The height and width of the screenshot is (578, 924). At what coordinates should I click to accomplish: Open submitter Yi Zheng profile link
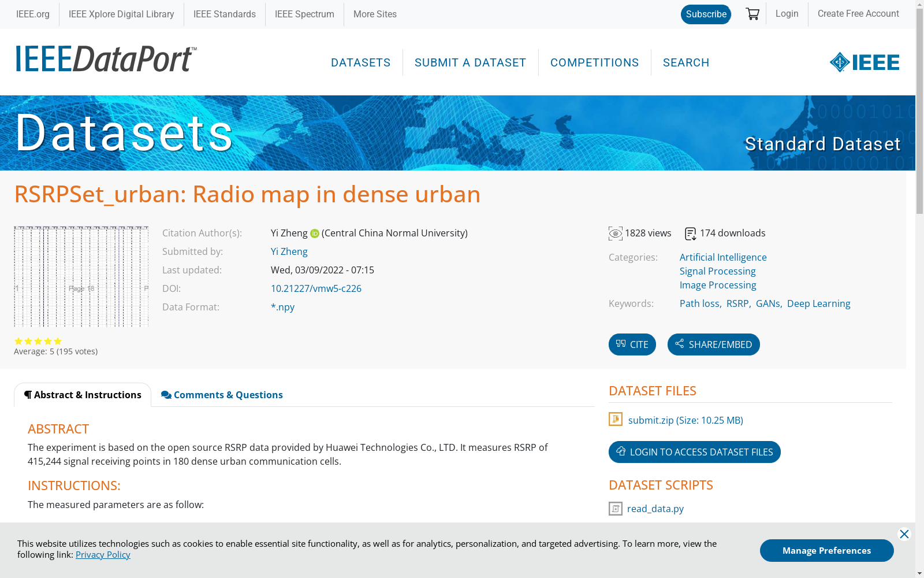(x=289, y=251)
